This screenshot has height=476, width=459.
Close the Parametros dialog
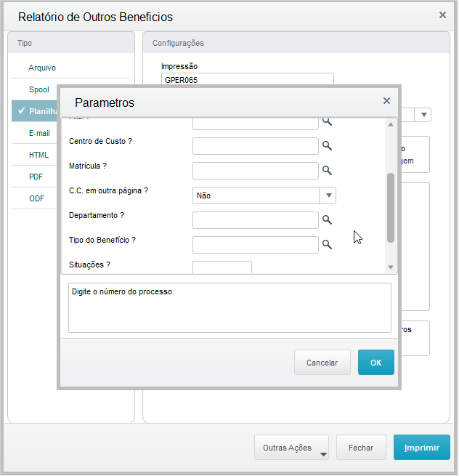click(386, 101)
